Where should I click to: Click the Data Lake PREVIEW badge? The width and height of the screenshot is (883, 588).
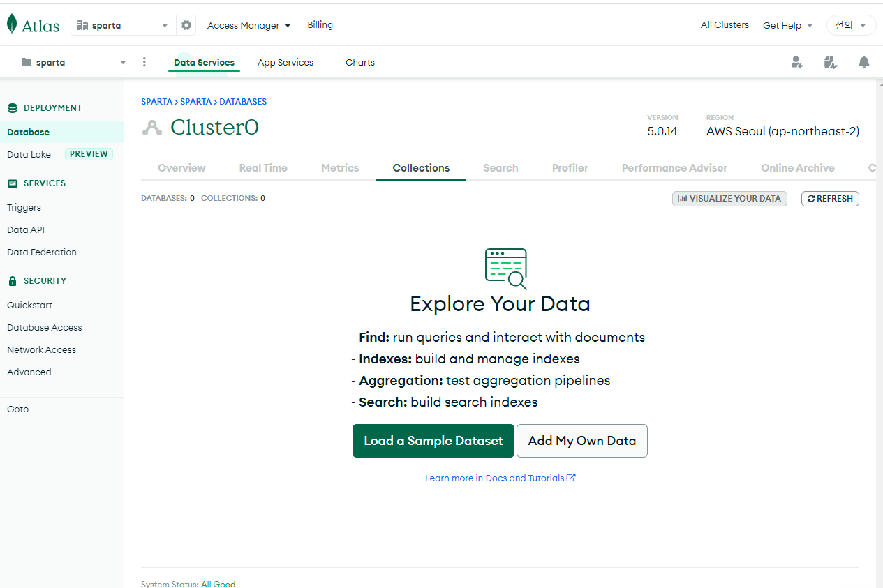[89, 154]
